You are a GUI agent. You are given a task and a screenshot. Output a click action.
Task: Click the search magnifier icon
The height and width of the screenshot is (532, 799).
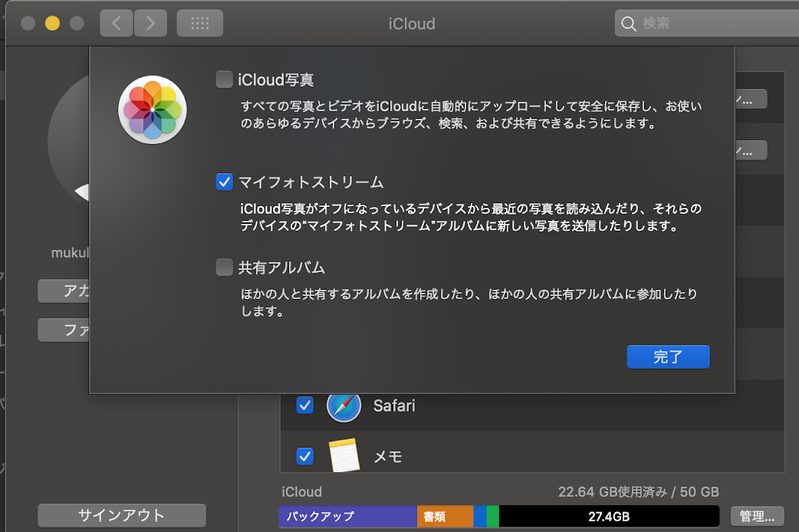click(629, 24)
